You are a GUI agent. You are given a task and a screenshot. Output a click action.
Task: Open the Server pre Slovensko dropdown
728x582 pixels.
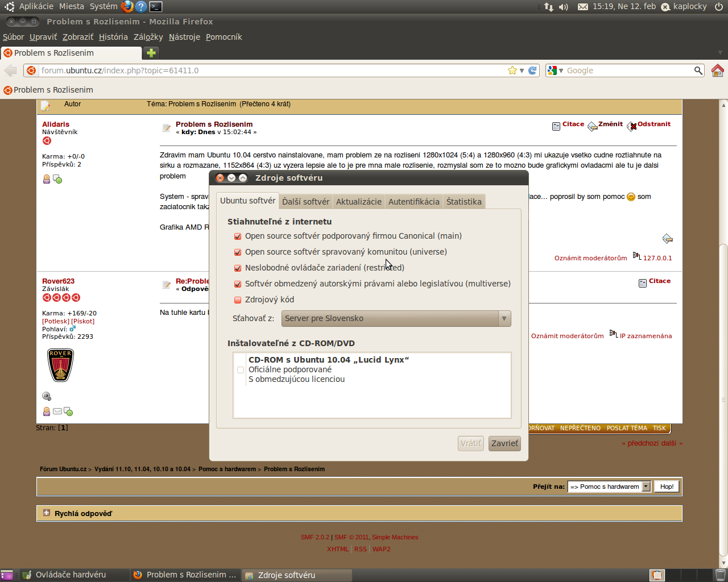pyautogui.click(x=396, y=318)
